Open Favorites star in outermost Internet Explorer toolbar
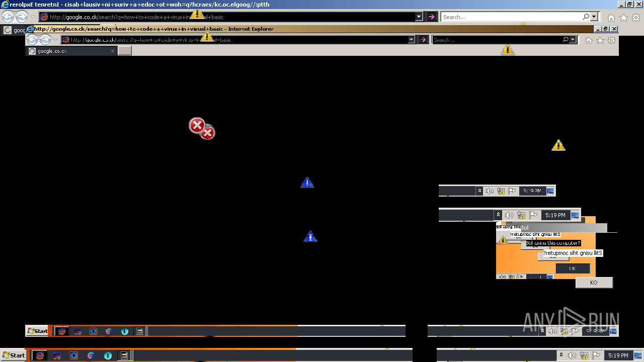644x362 pixels. 623,17
